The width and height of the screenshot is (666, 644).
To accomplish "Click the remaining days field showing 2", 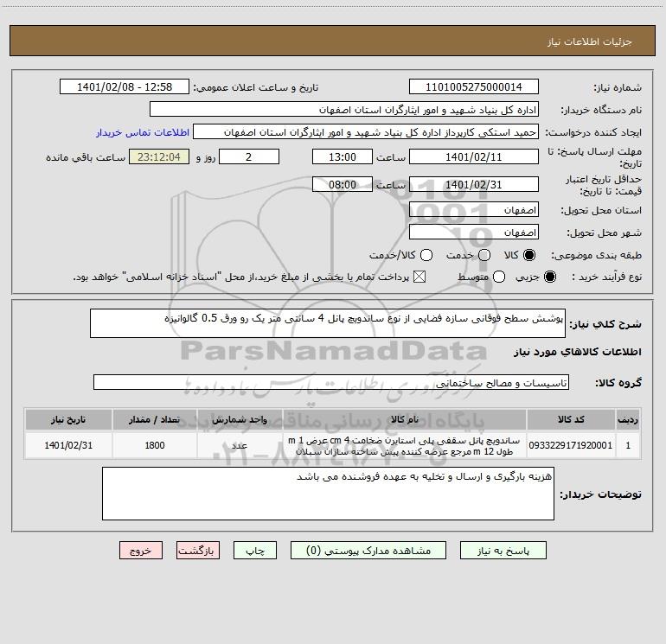I will coord(249,156).
